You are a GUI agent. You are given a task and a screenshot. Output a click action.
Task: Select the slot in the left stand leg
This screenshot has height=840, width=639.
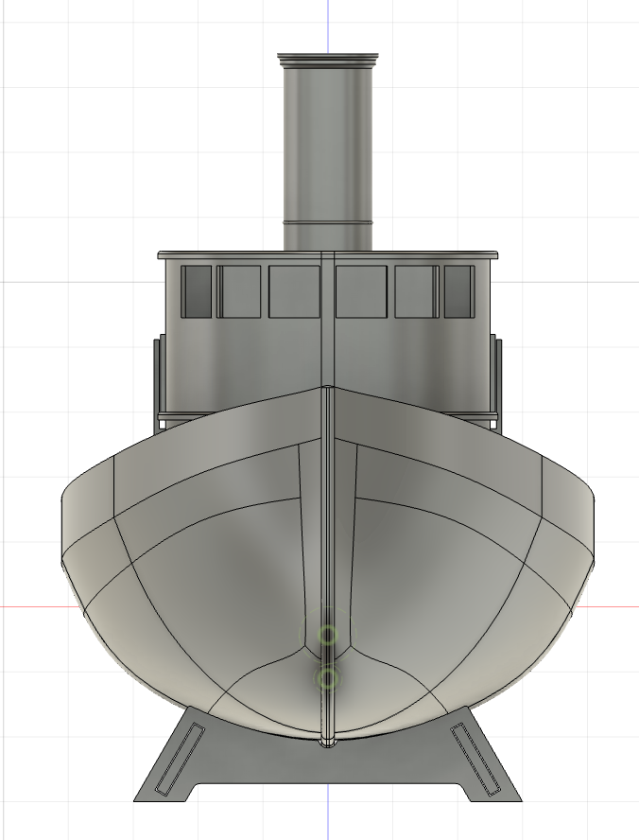point(180,758)
